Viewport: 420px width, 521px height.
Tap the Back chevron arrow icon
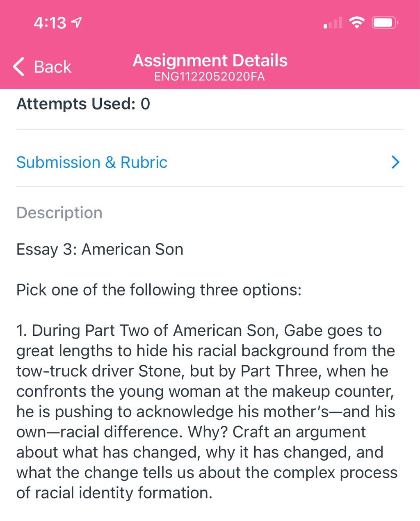[19, 66]
